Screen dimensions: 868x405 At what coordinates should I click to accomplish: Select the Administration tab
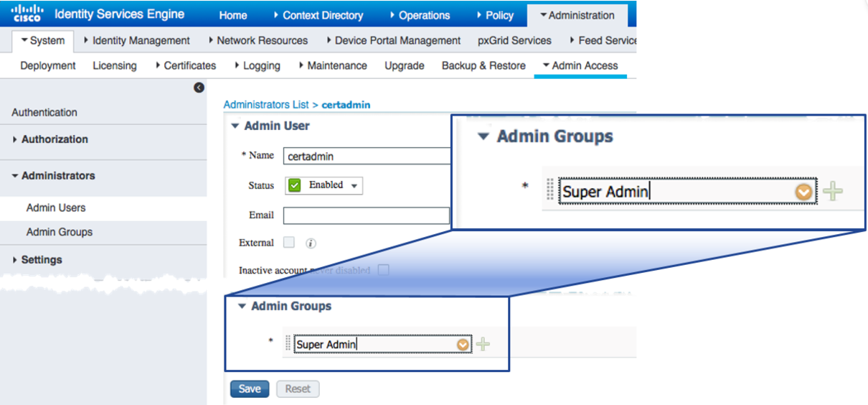577,15
